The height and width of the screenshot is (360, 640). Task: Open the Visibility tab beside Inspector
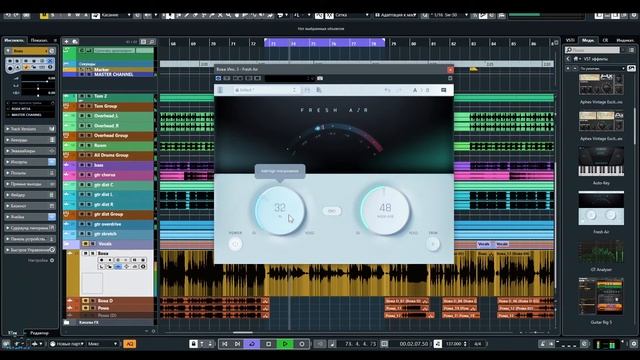pos(40,40)
